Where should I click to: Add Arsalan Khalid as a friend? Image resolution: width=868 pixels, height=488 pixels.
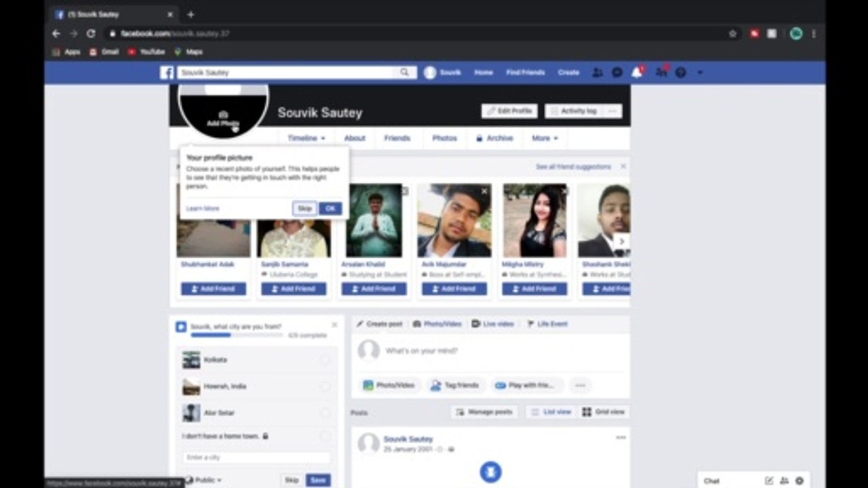click(x=374, y=289)
